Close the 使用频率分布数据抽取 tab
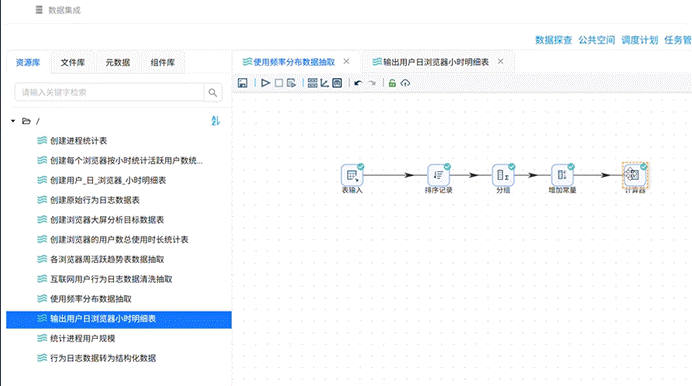Image resolution: width=692 pixels, height=386 pixels. click(346, 61)
